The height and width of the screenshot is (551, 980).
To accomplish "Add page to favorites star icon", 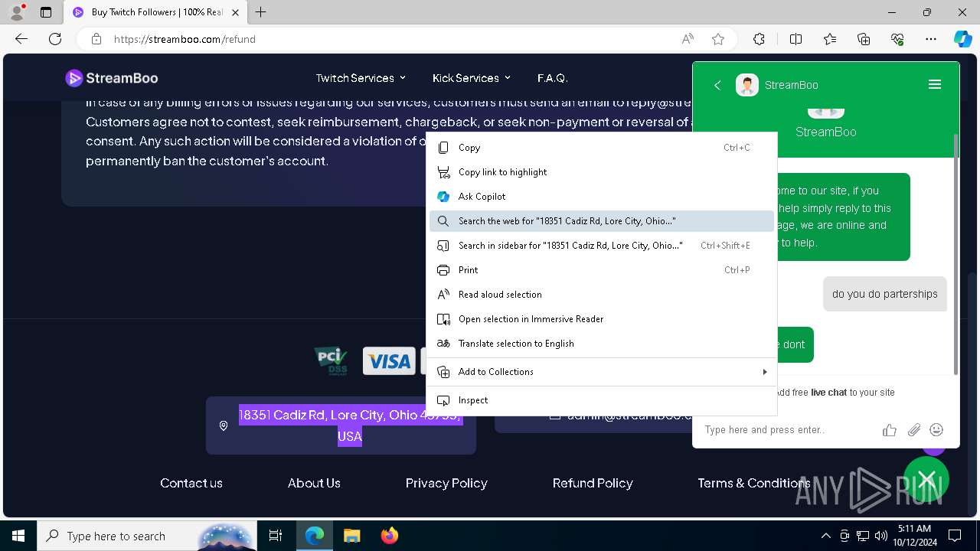I will pyautogui.click(x=718, y=39).
